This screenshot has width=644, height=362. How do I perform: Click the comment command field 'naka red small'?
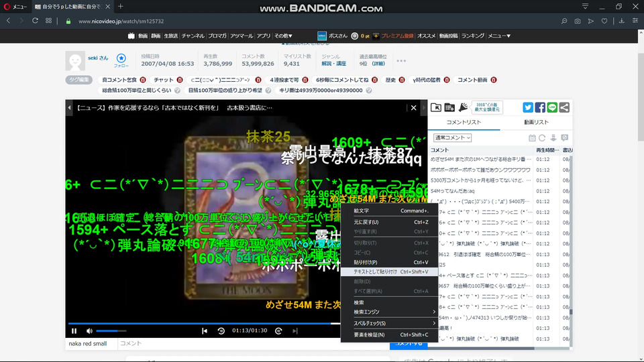click(91, 343)
